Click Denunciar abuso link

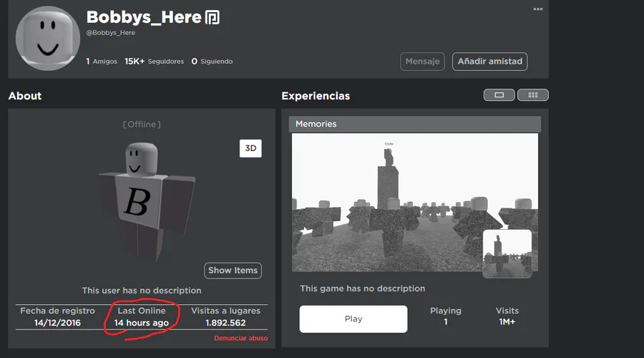coord(240,338)
